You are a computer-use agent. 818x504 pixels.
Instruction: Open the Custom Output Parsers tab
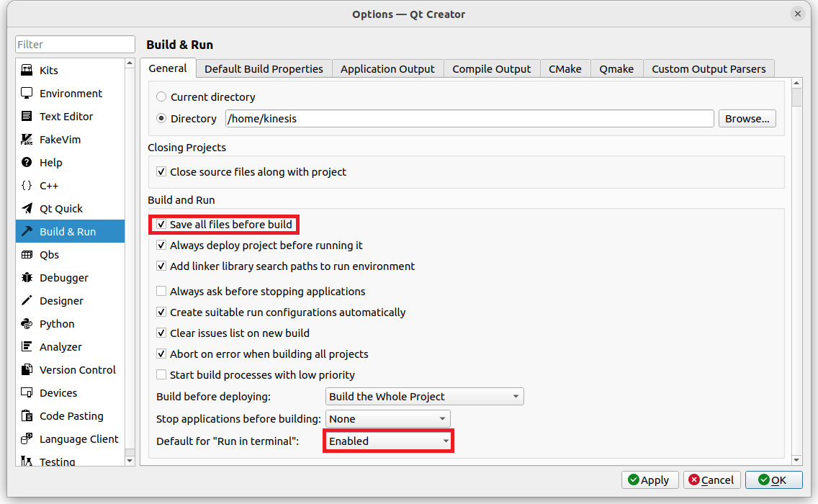709,69
